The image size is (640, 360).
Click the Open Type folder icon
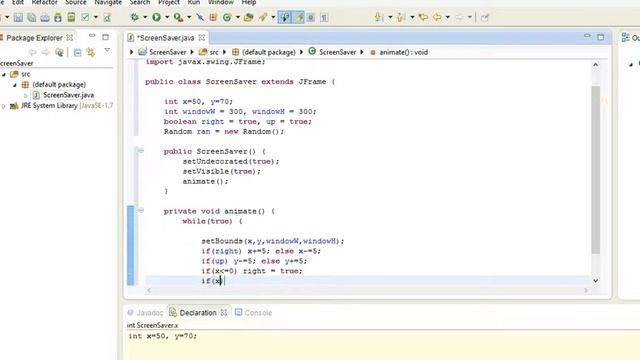coord(249,17)
